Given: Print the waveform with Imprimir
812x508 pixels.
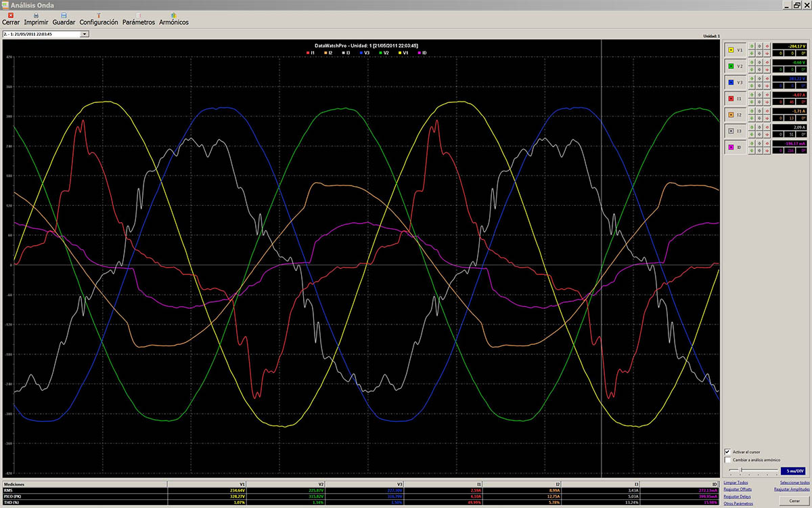Looking at the screenshot, I should point(36,19).
